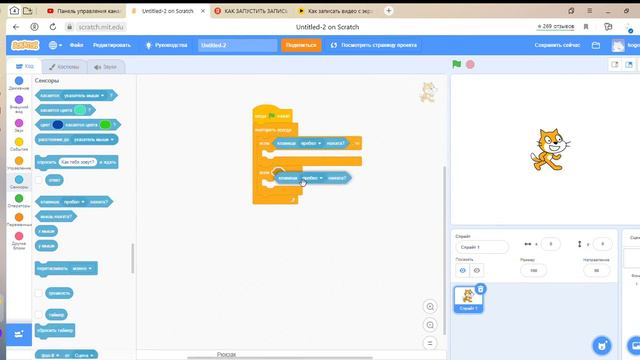640x360 pixels.
Task: Click the dark blue swatch in 'цвет касается цвета' block
Action: click(58, 125)
